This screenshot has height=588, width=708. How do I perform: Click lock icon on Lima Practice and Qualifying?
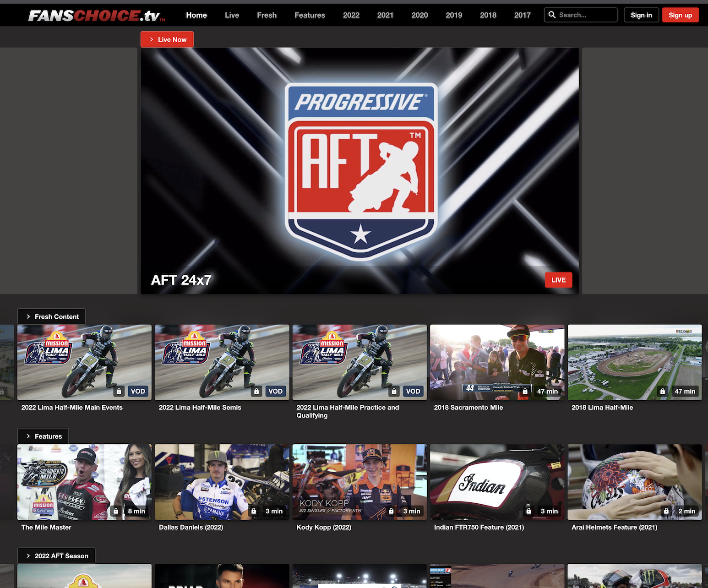click(394, 391)
